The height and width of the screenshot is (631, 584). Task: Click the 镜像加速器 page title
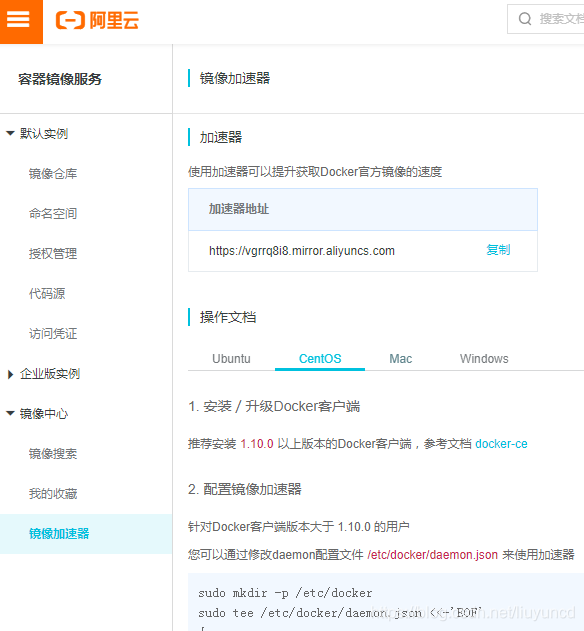click(x=235, y=78)
